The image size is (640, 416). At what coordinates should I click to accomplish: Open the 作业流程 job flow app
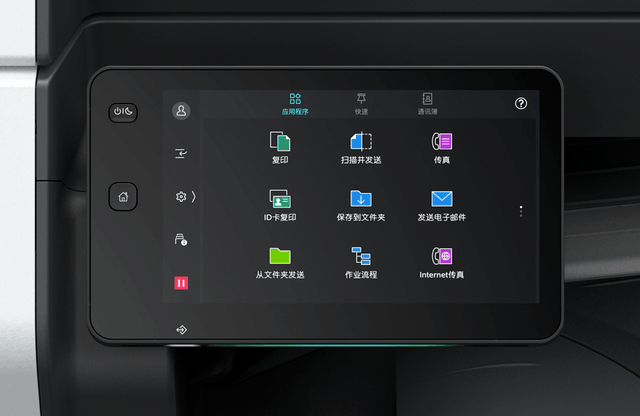pyautogui.click(x=361, y=263)
